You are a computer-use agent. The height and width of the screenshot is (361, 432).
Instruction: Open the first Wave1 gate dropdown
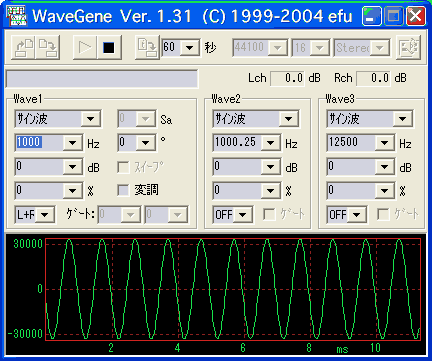(131, 215)
